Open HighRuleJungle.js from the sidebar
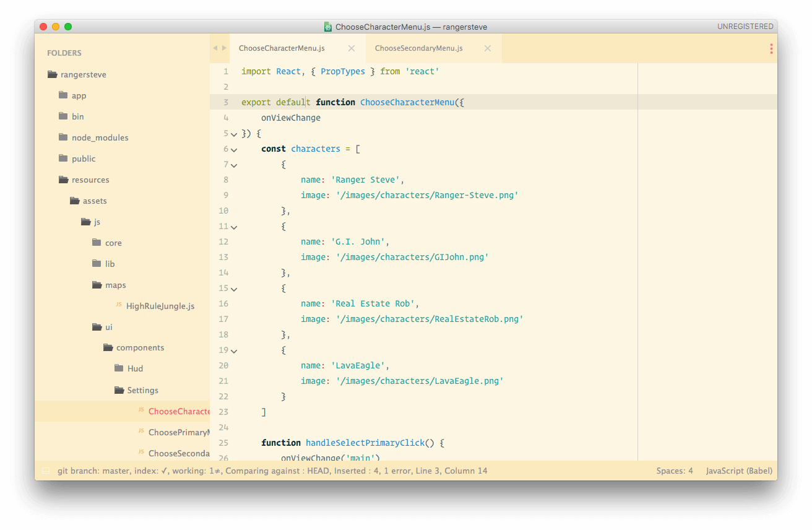 point(160,306)
